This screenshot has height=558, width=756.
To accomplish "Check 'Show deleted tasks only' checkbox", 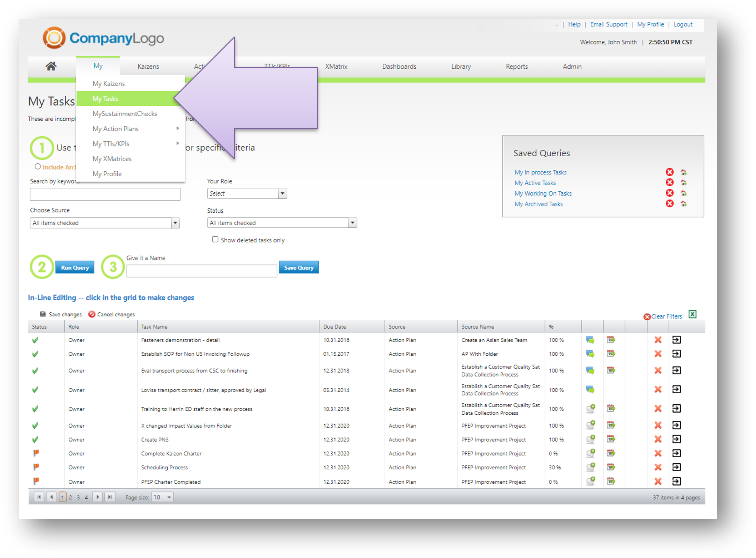I will [x=215, y=239].
